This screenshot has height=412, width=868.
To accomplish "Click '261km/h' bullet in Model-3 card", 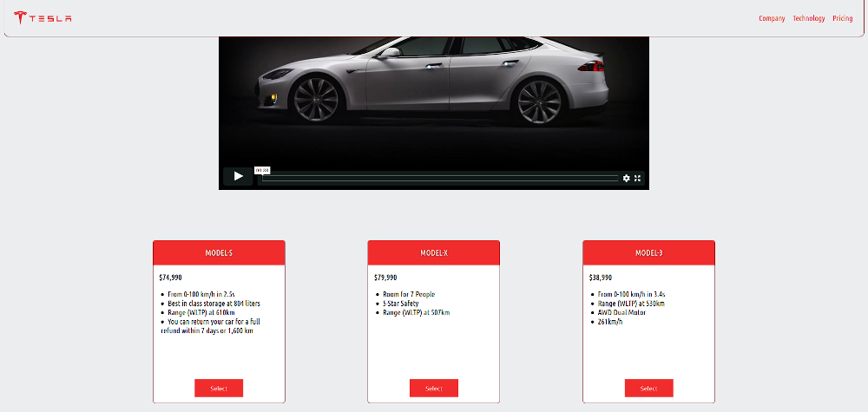I will coord(610,321).
